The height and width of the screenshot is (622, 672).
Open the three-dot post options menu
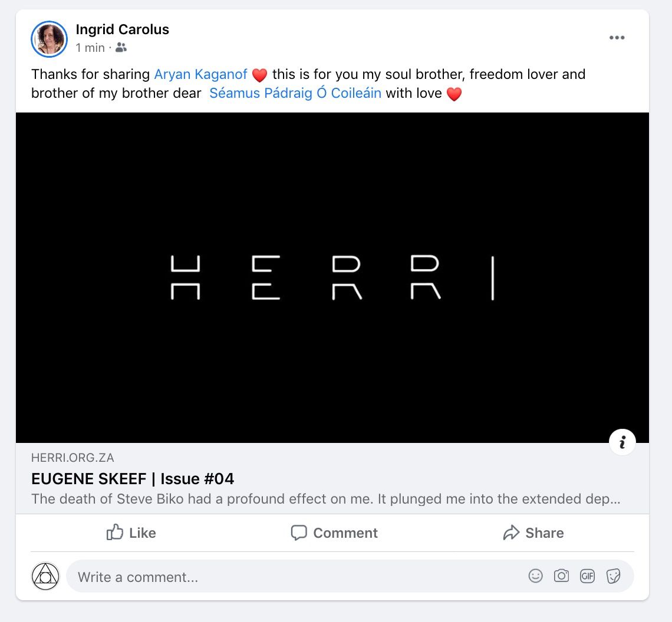(x=617, y=38)
